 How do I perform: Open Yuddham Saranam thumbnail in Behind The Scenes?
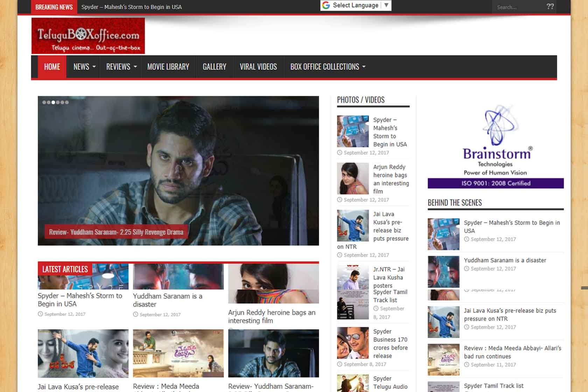[x=443, y=272]
